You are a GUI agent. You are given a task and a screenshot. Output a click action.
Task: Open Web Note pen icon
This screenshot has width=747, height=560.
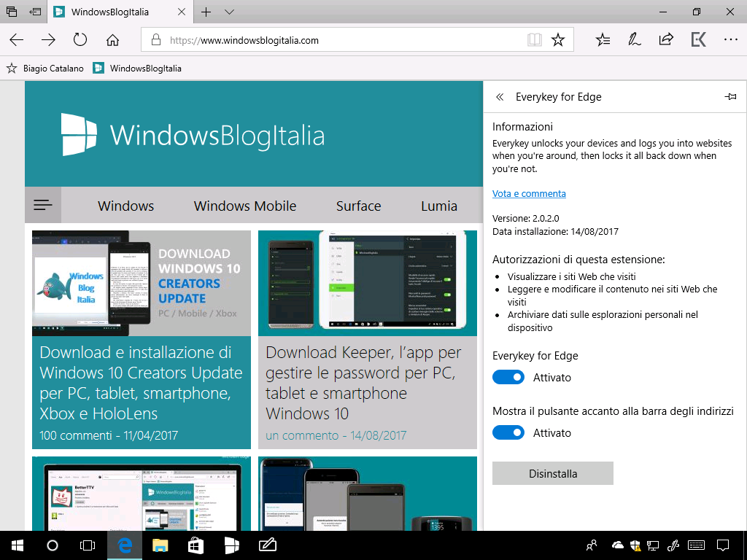pos(634,39)
